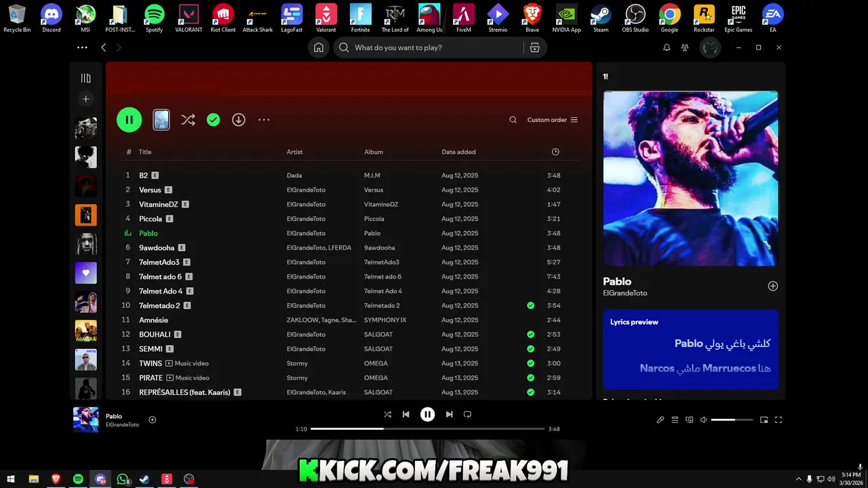Expand Your Library sidebar icon

[85, 79]
